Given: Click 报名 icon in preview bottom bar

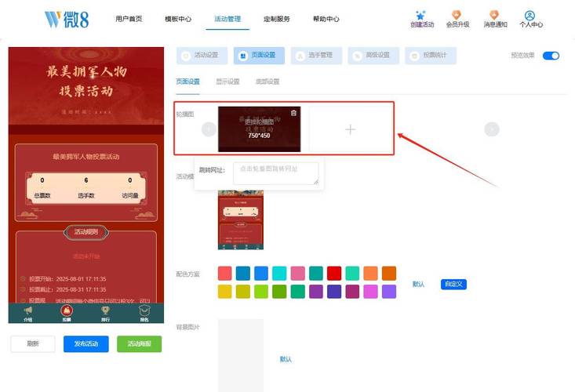Looking at the screenshot, I should pyautogui.click(x=144, y=311).
